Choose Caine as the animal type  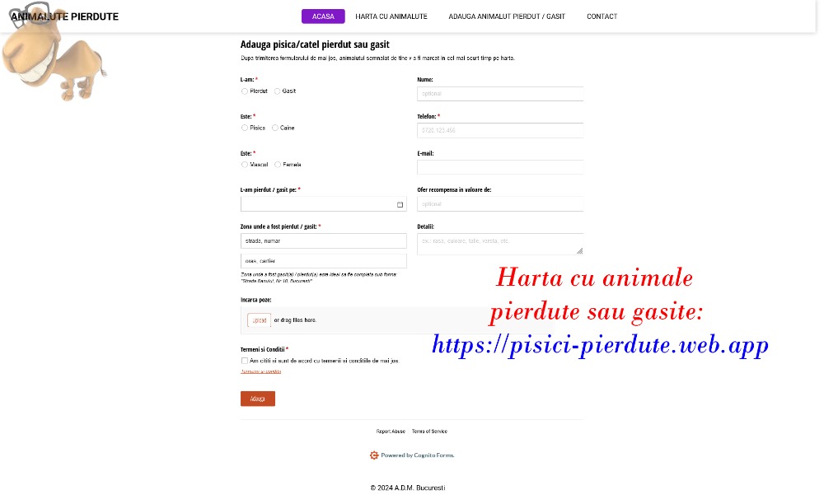pyautogui.click(x=275, y=128)
